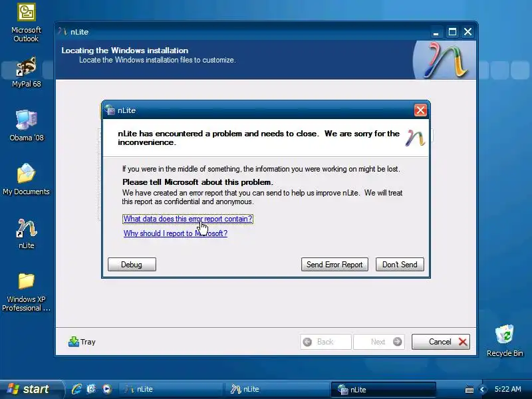Click Send Error Report
Viewport: 532px width, 399px height.
(x=334, y=265)
